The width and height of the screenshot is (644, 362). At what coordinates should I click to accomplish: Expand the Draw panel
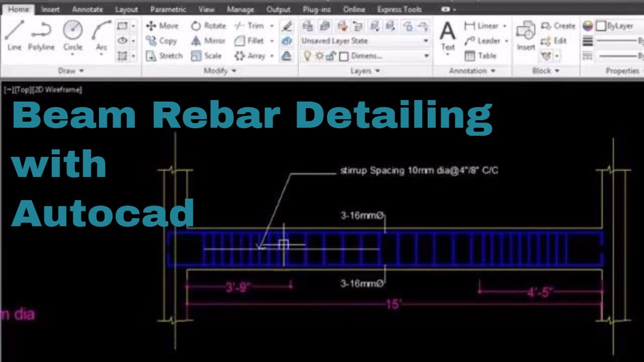coord(71,71)
